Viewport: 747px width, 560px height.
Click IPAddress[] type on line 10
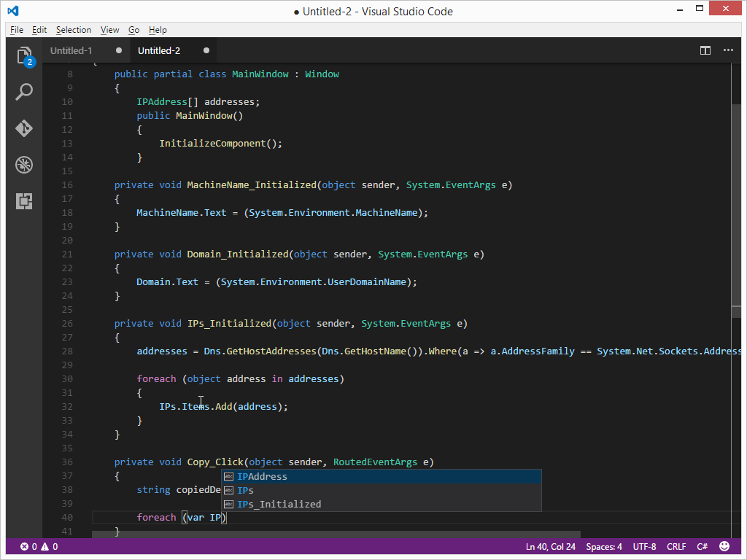pos(167,101)
